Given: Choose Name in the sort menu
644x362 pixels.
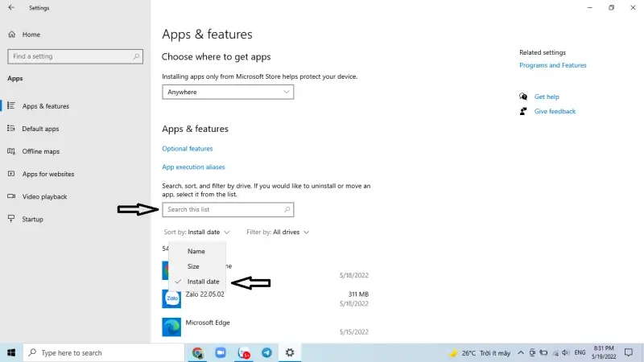Looking at the screenshot, I should point(196,251).
